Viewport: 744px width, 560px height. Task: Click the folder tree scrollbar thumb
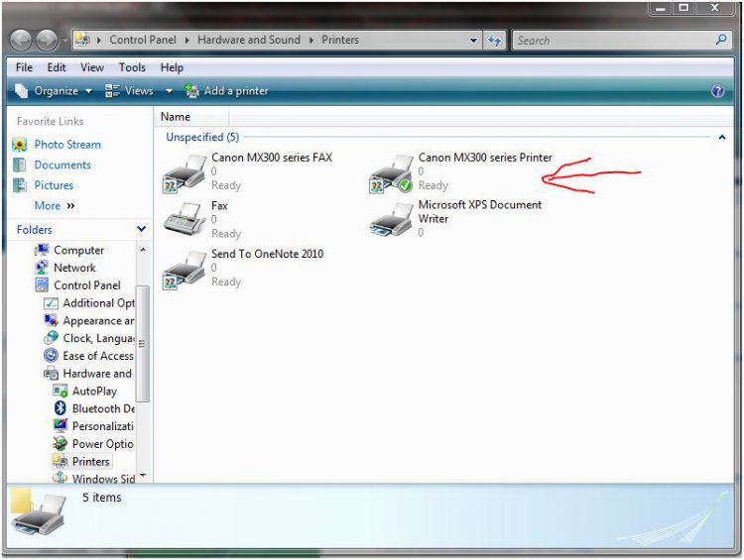[143, 344]
